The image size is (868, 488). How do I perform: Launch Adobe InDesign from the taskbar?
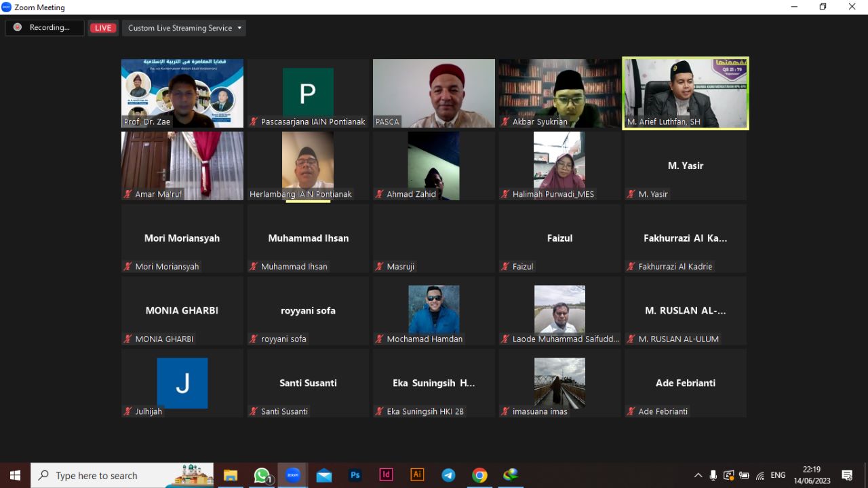(x=386, y=475)
